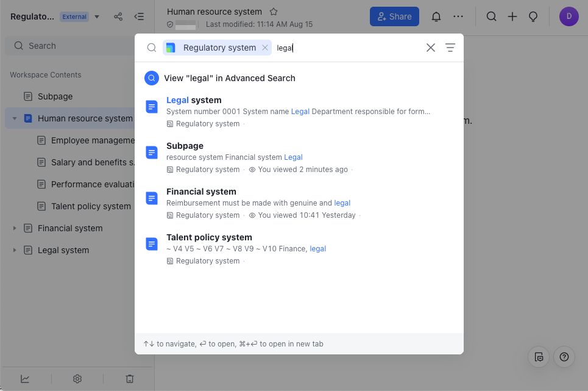Image resolution: width=588 pixels, height=391 pixels.
Task: Open the workspace switcher dropdown arrow
Action: pyautogui.click(x=97, y=16)
